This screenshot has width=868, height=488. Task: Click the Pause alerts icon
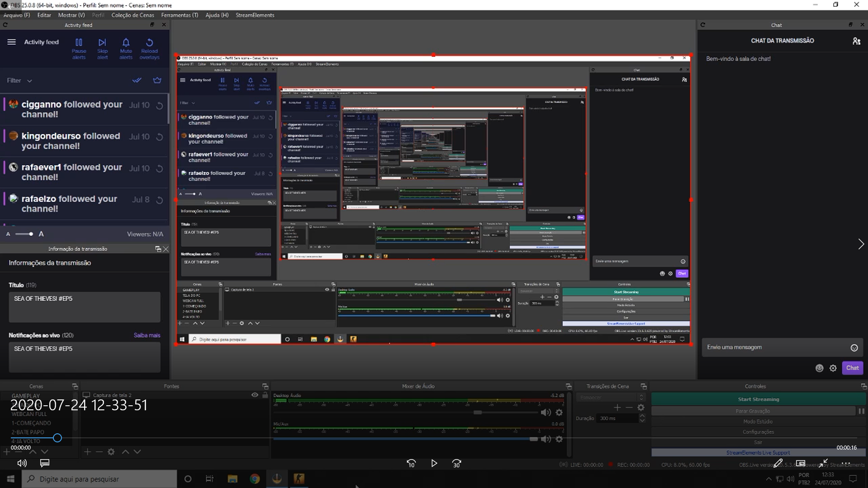pos(79,42)
